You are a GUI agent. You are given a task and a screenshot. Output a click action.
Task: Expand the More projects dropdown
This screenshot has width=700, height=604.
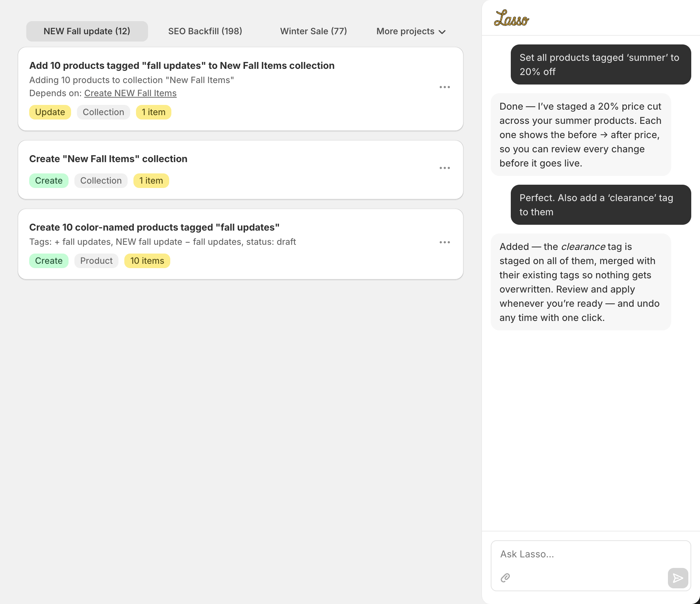411,31
